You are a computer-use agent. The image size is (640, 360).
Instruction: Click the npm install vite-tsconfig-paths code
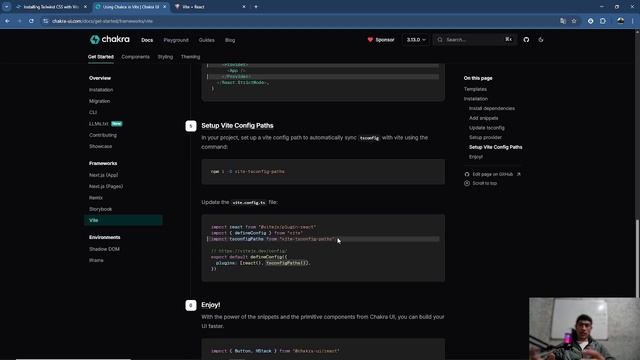tap(247, 171)
